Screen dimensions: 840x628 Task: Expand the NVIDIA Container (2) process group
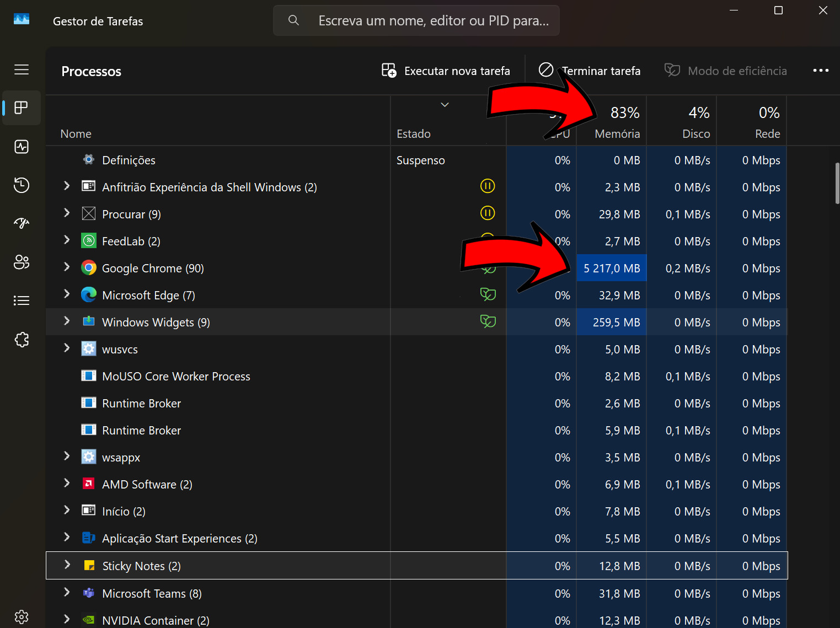[x=67, y=620]
